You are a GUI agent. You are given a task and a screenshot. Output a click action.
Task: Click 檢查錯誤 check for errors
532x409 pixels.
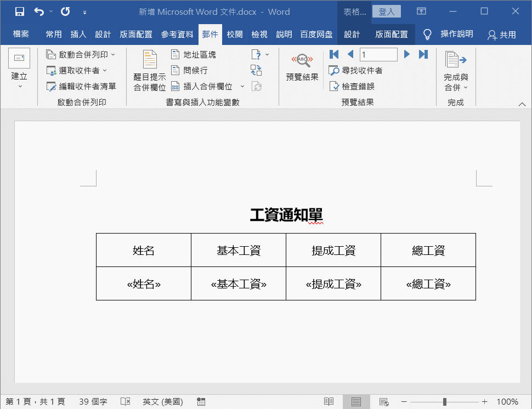(352, 87)
